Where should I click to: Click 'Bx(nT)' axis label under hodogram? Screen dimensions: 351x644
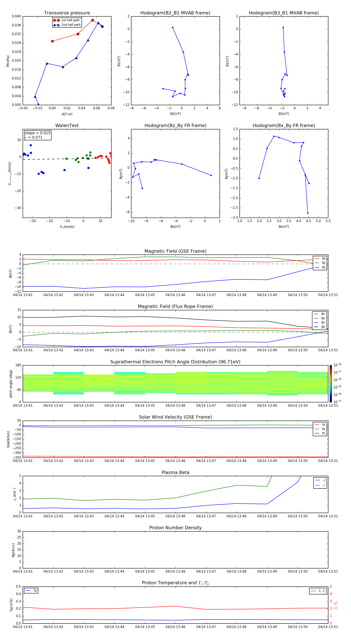point(284,227)
